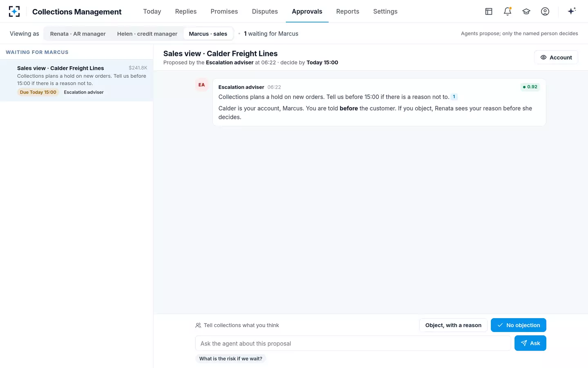View as Marcus · sales
Viewport: 588px width, 368px height.
click(x=208, y=34)
